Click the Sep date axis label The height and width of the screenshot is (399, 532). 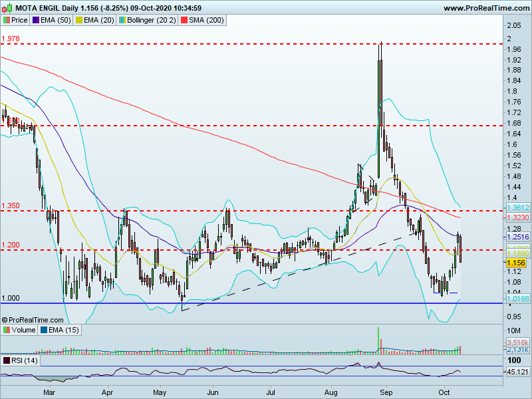pos(386,393)
